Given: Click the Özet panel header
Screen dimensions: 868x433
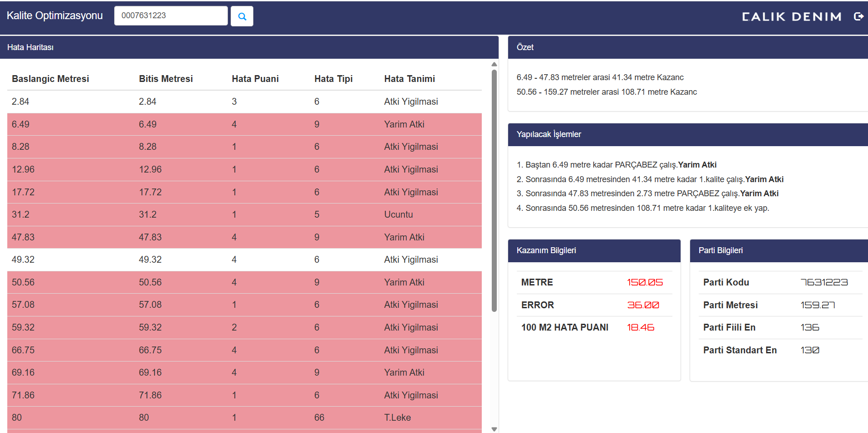Looking at the screenshot, I should click(688, 47).
